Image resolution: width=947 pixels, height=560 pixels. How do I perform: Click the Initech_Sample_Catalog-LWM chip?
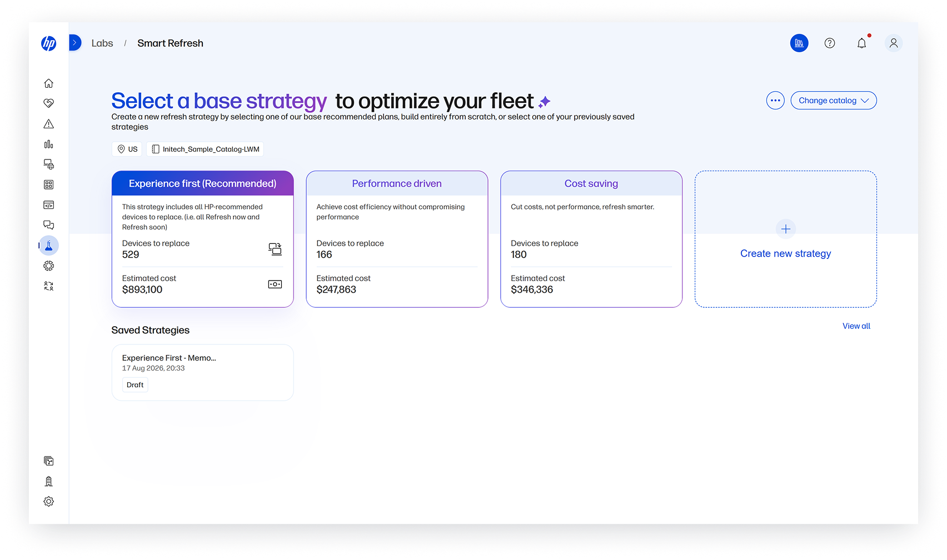[205, 149]
